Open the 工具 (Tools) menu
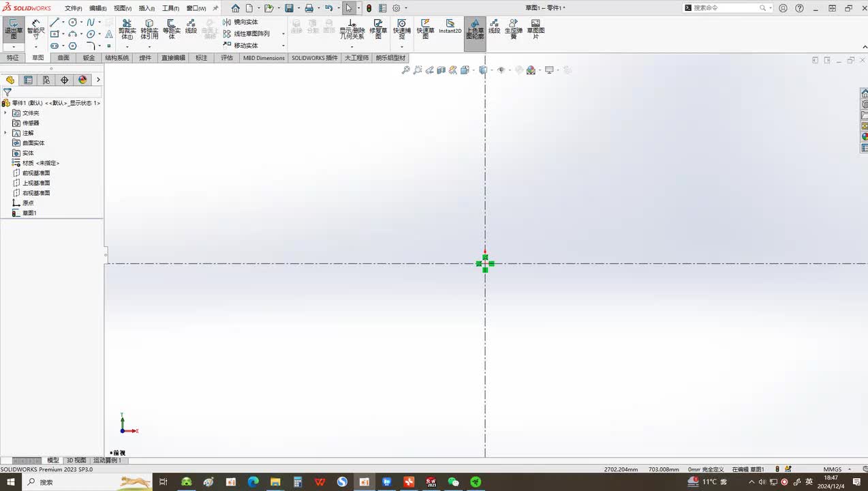 click(170, 8)
